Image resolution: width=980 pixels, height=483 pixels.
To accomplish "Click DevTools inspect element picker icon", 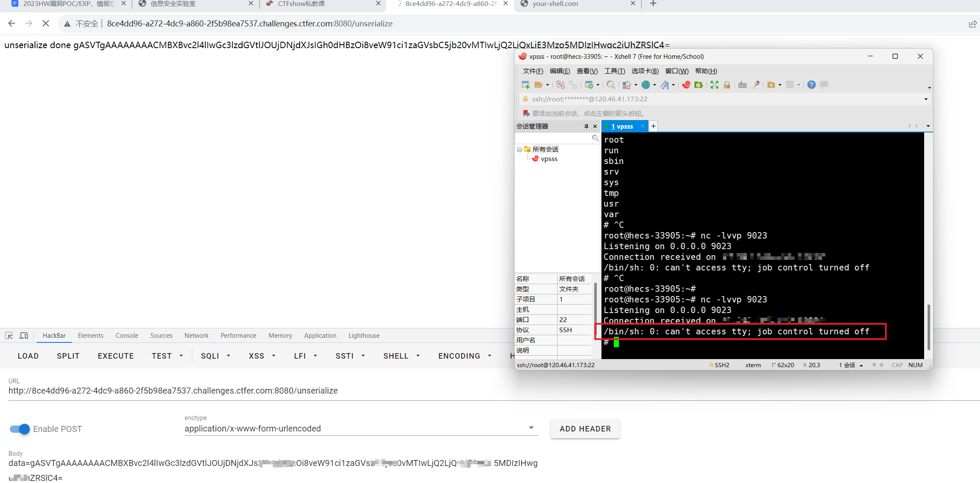I will [x=9, y=335].
